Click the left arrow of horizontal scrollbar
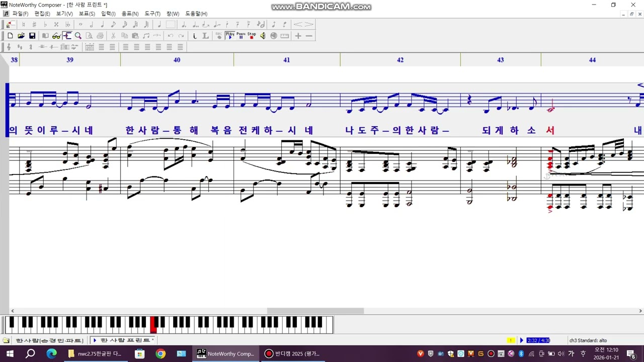This screenshot has height=362, width=644. 13,311
